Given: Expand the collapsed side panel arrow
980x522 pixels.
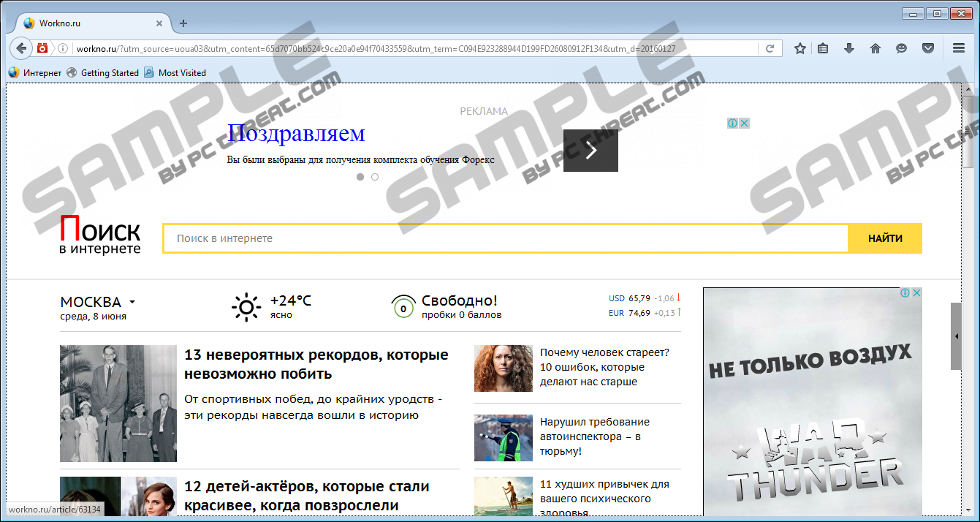Looking at the screenshot, I should click(956, 336).
